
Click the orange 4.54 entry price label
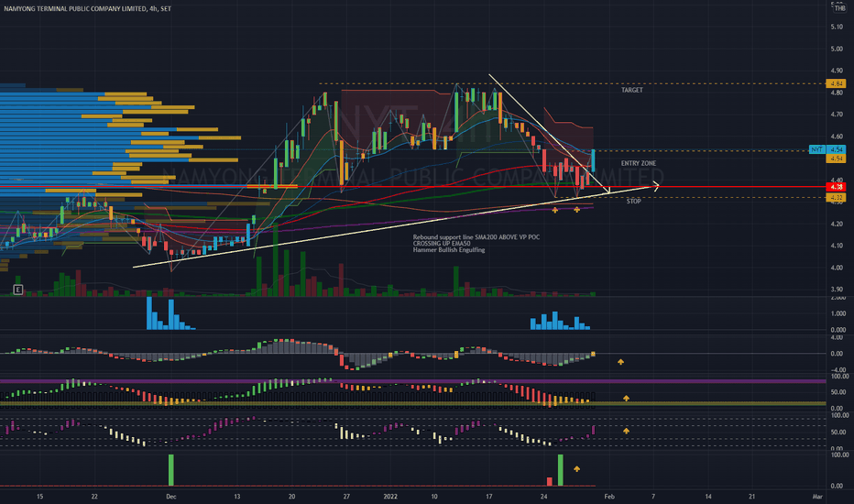836,158
